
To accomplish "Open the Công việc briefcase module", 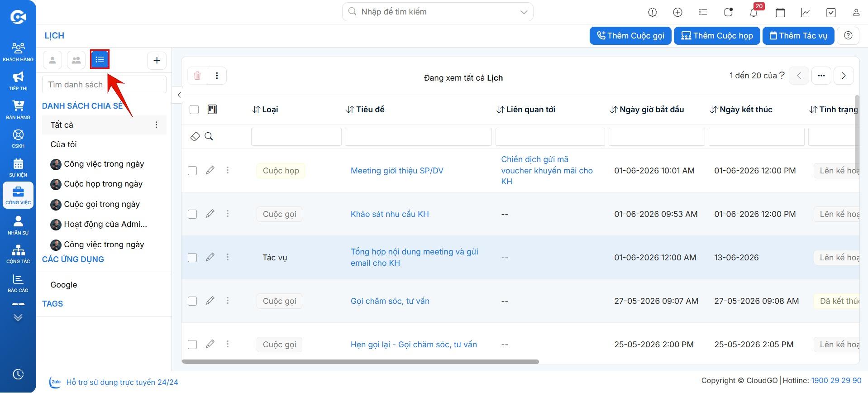I will (18, 195).
